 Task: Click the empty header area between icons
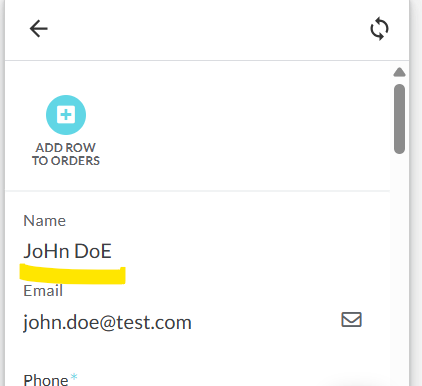209,29
